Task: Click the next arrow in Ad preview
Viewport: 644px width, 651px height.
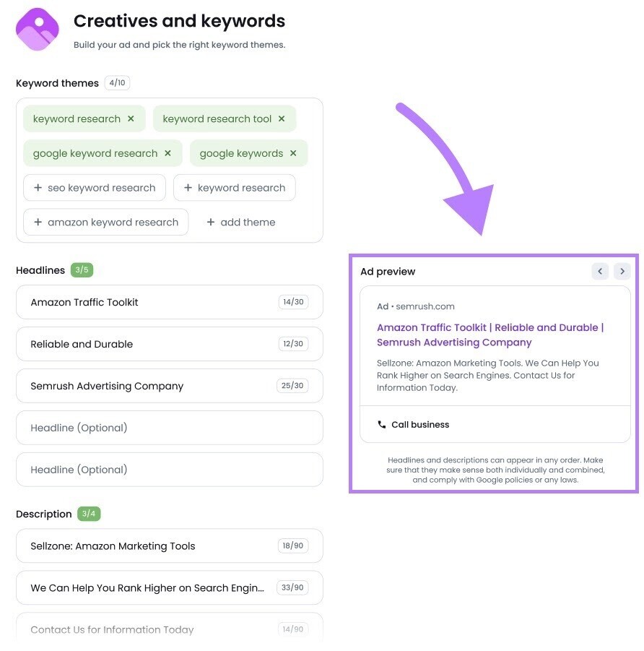Action: click(622, 271)
